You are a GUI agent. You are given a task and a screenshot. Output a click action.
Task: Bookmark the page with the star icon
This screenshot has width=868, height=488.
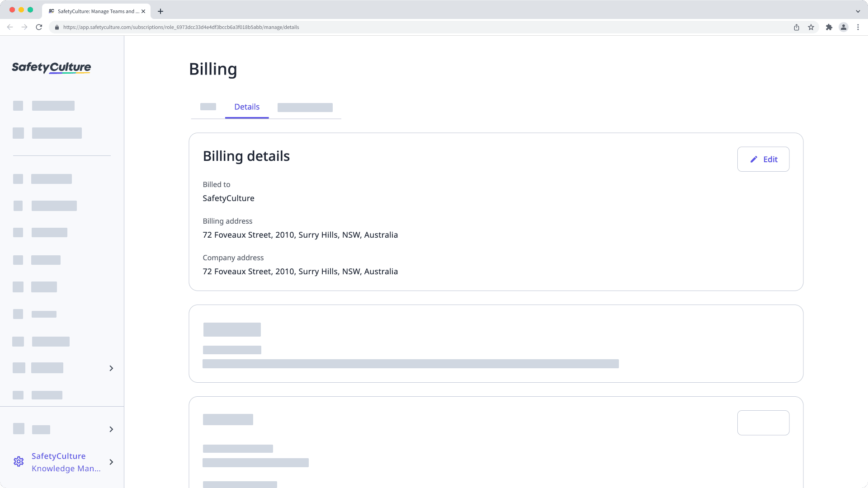(811, 27)
